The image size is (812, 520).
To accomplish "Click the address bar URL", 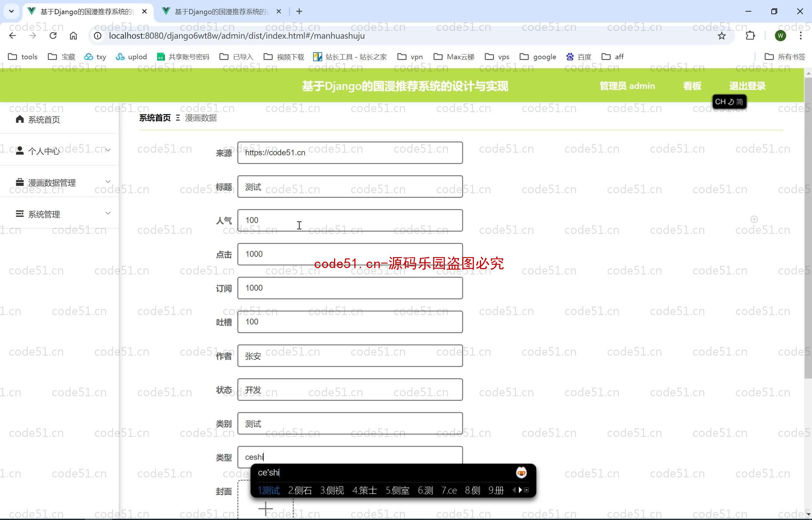I will (x=236, y=36).
